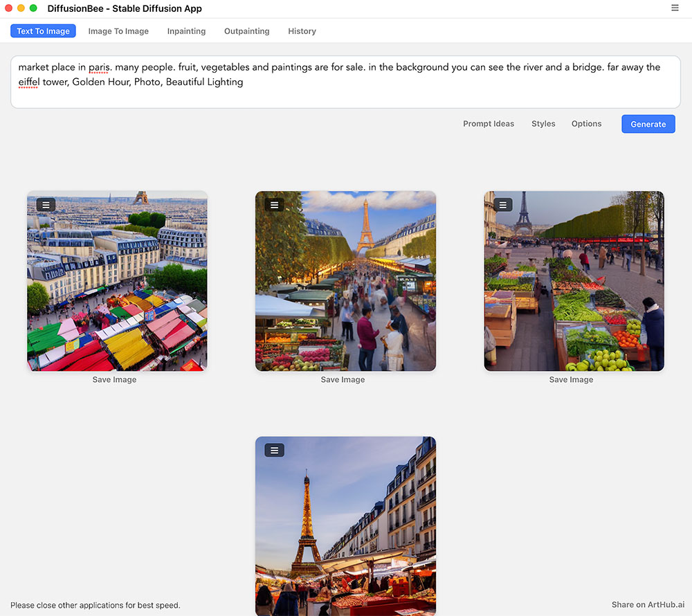Open menu icon on illuminated Eiffel Tower image
This screenshot has height=616, width=692.
coord(275,450)
